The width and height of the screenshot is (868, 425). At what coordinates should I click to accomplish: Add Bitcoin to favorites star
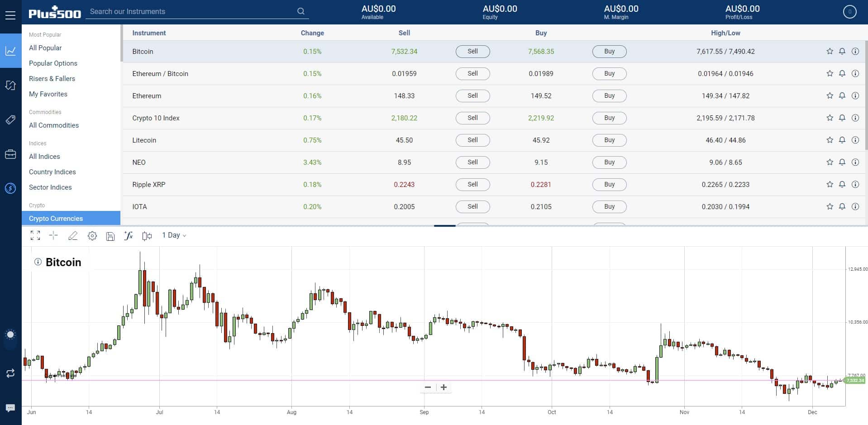click(830, 51)
